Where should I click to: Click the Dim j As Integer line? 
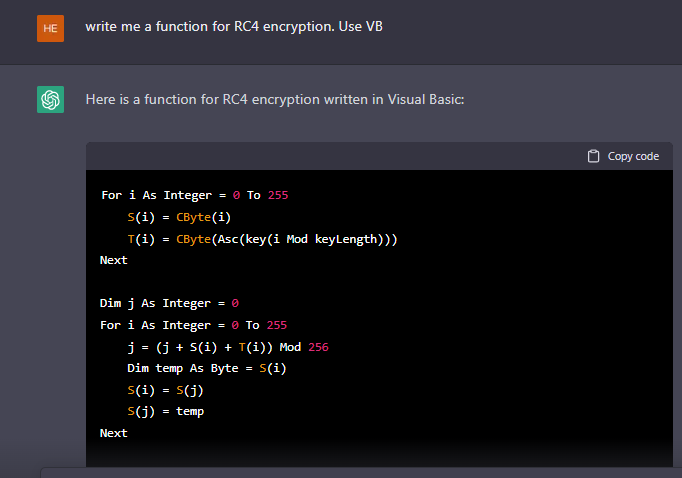click(x=169, y=303)
